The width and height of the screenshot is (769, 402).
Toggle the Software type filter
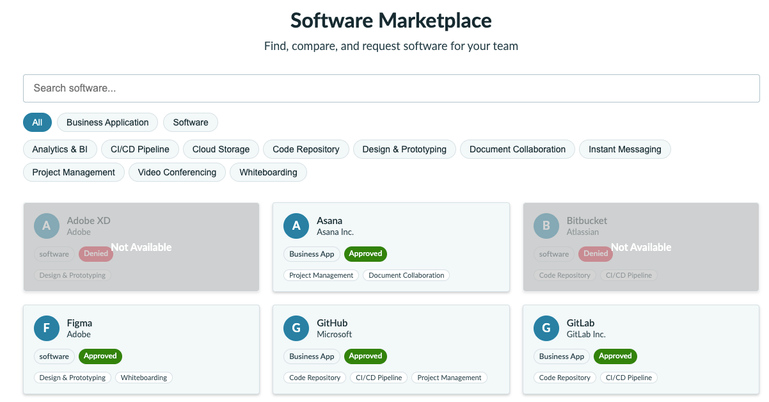tap(190, 123)
